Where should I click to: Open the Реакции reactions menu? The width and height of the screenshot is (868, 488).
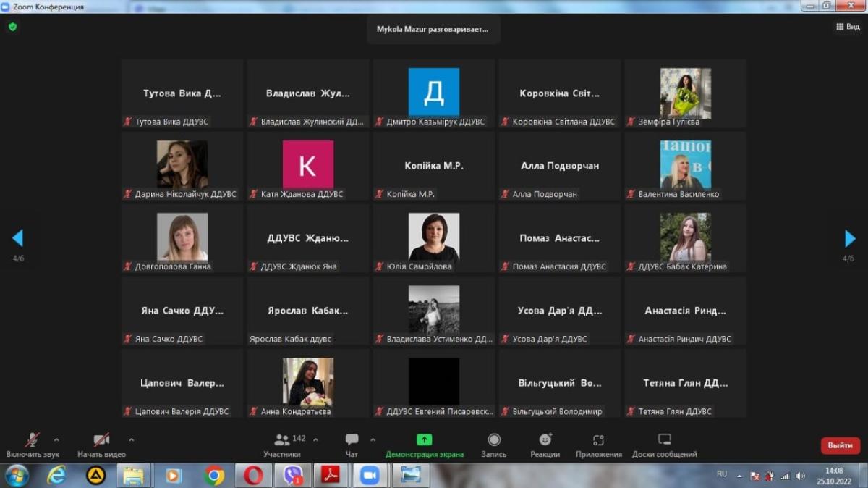[x=545, y=440]
